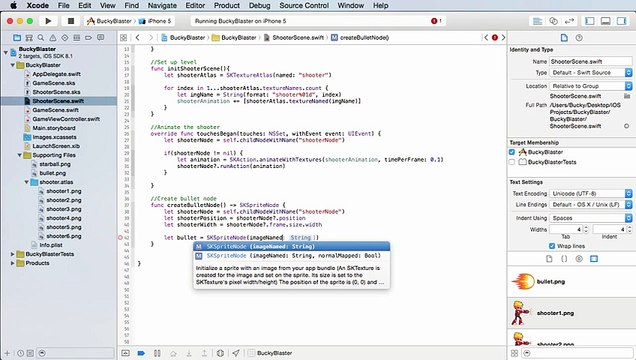Collapse the BuckyBlaster project root
The image size is (636, 360).
(6, 52)
